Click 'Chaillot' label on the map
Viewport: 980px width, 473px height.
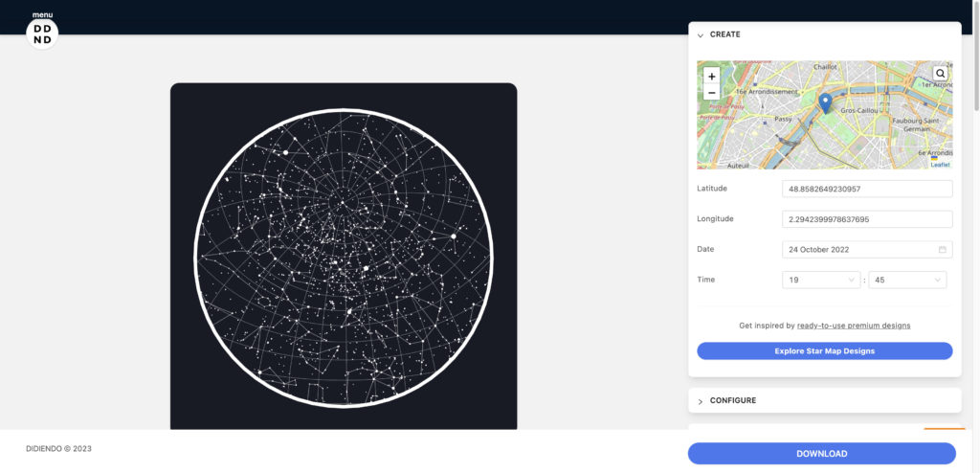coord(825,66)
